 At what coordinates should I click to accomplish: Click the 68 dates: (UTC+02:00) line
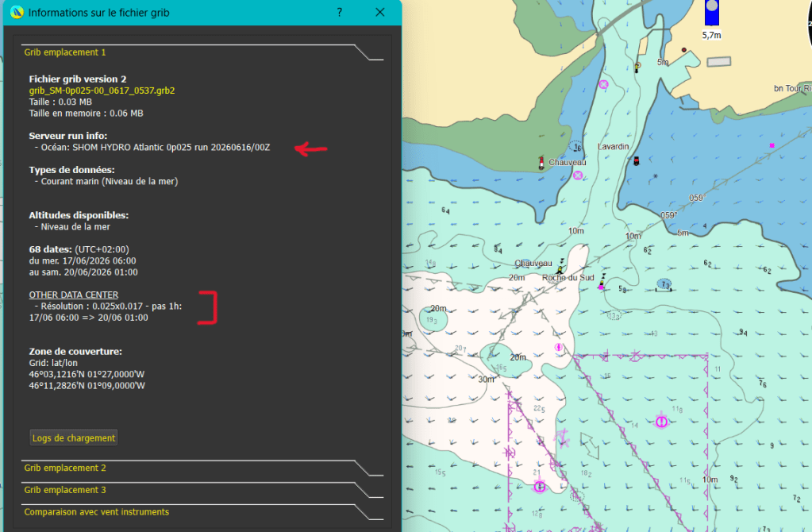click(x=79, y=249)
